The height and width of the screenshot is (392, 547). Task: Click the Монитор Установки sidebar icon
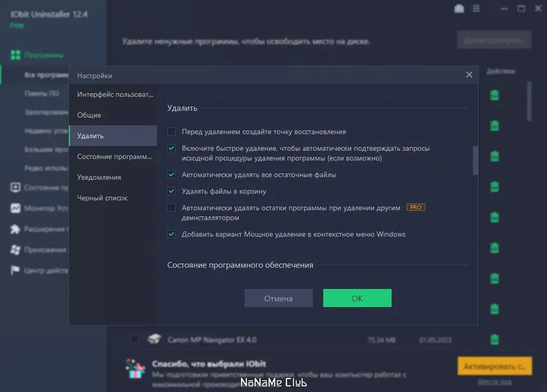pos(16,208)
